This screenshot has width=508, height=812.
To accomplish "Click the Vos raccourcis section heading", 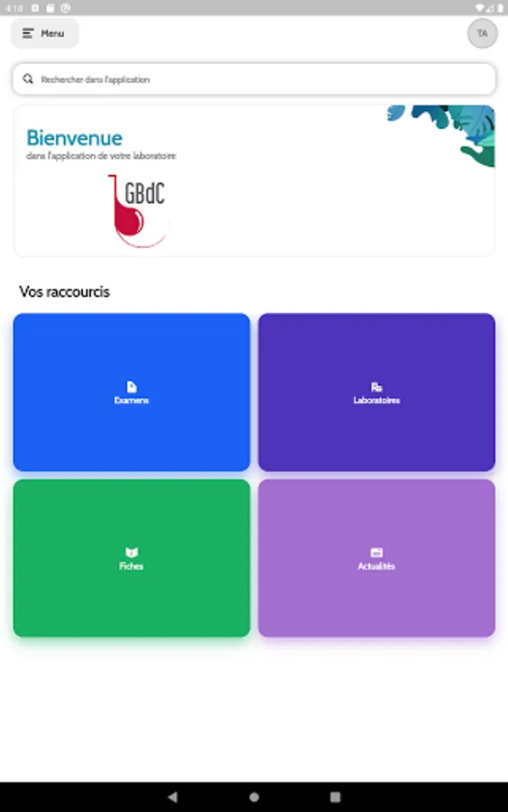I will click(65, 291).
